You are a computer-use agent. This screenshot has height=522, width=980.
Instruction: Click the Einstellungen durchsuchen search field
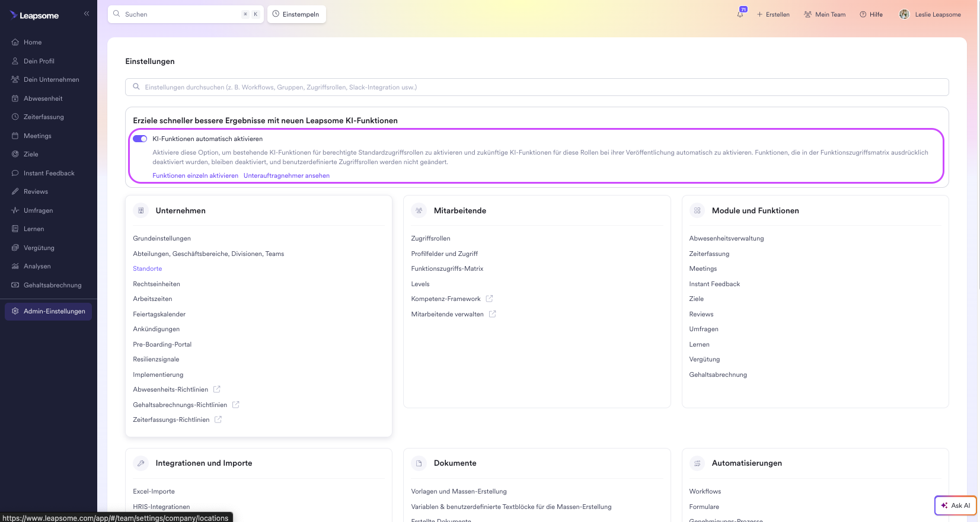click(x=537, y=87)
